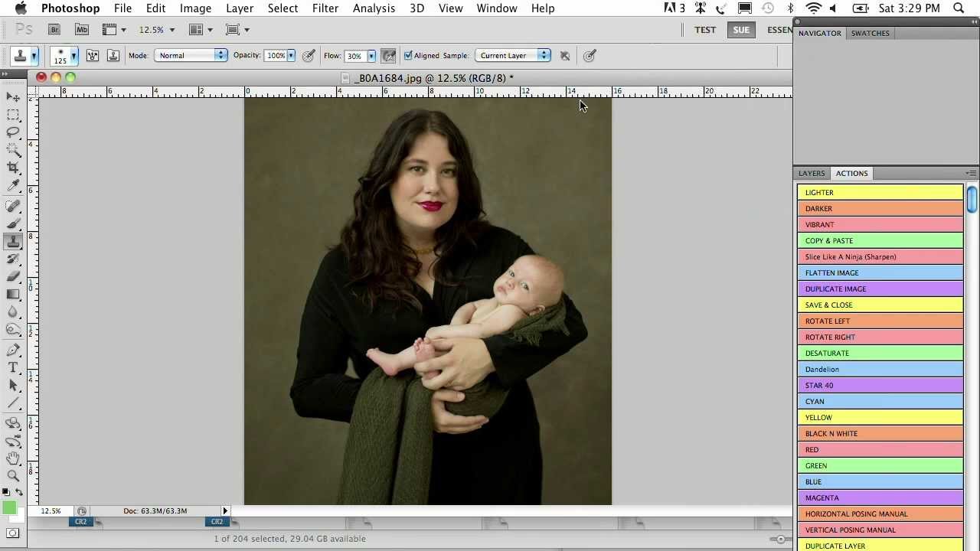Viewport: 980px width, 551px height.
Task: Run the ROTATE LEFT action
Action: click(880, 321)
